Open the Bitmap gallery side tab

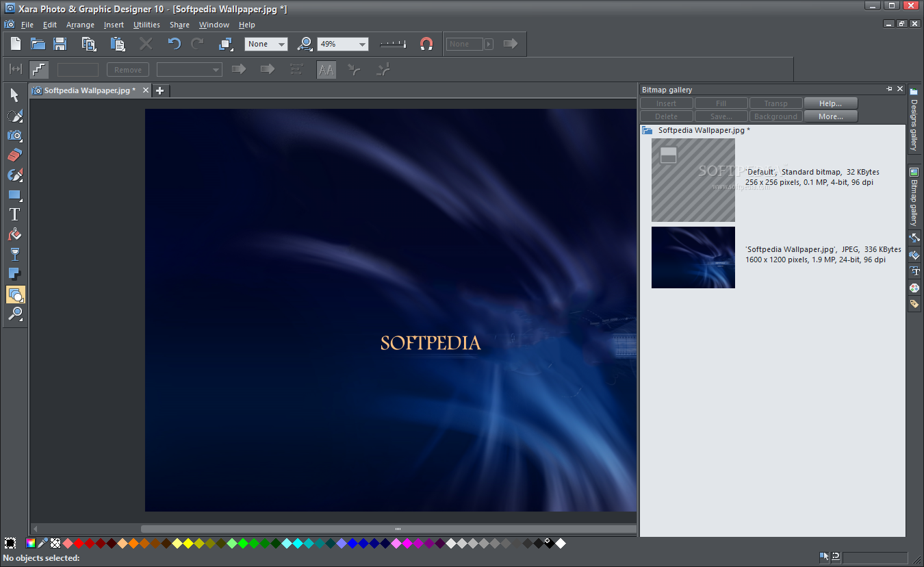pos(914,197)
